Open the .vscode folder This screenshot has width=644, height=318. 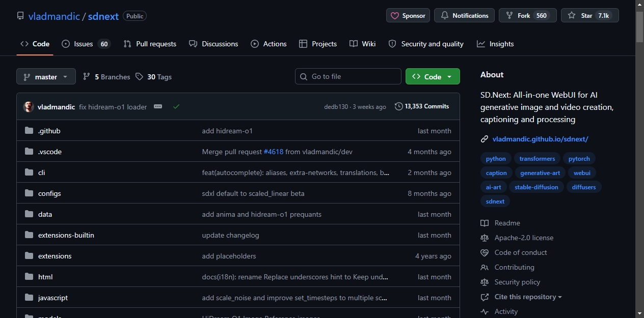click(x=50, y=152)
